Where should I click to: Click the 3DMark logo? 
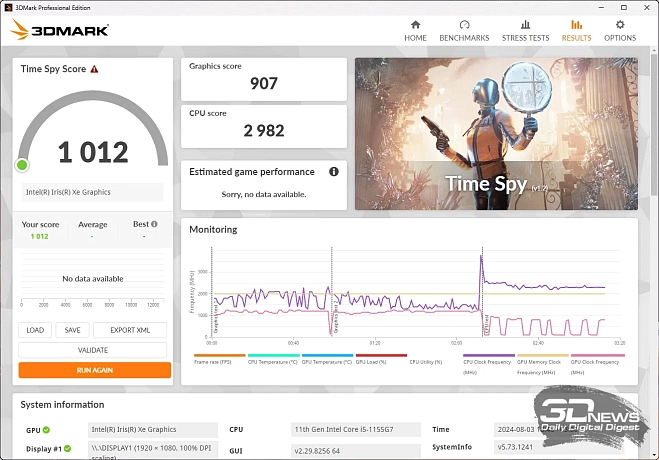coord(60,30)
